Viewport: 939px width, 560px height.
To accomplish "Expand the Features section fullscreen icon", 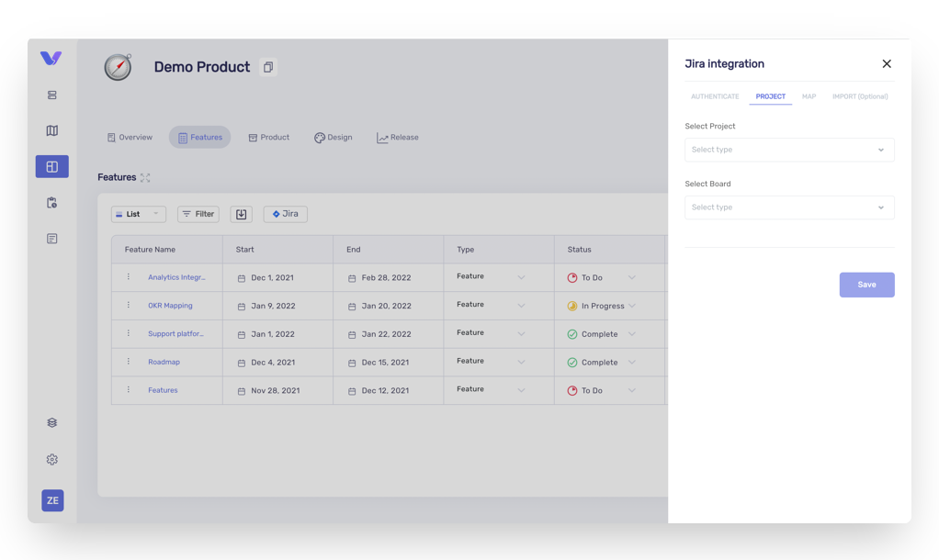I will (145, 178).
